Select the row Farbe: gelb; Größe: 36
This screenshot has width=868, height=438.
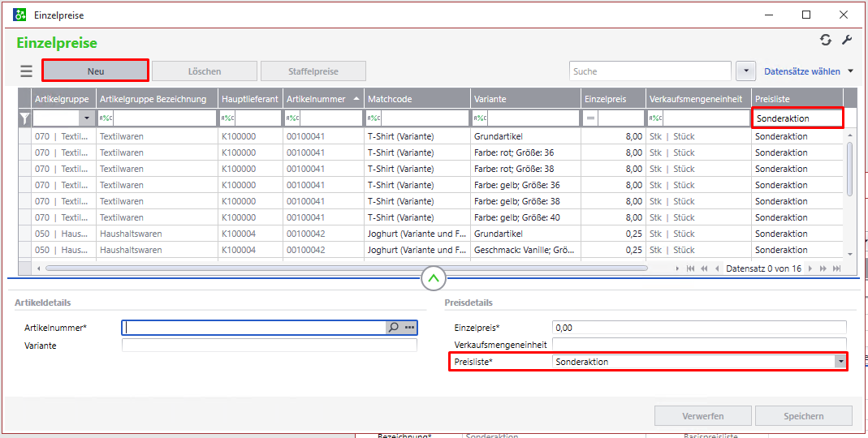(432, 185)
